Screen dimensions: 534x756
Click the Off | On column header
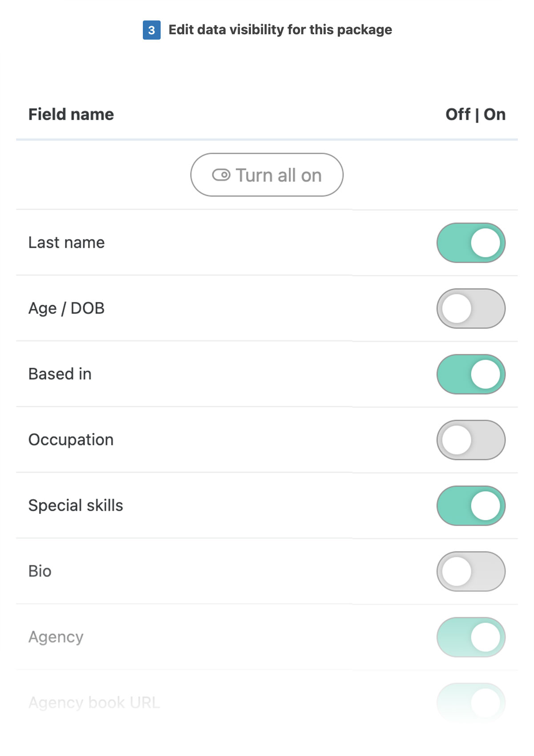pyautogui.click(x=475, y=114)
